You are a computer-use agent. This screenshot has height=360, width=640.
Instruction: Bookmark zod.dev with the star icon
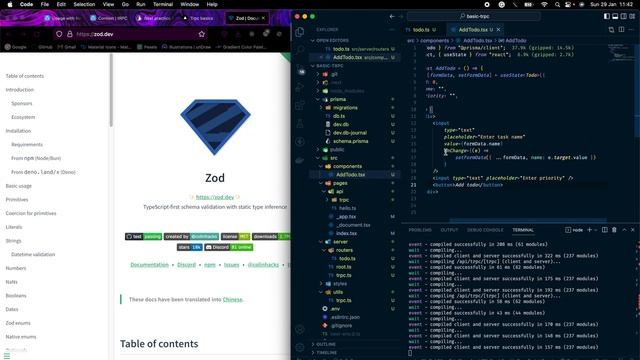(202, 34)
